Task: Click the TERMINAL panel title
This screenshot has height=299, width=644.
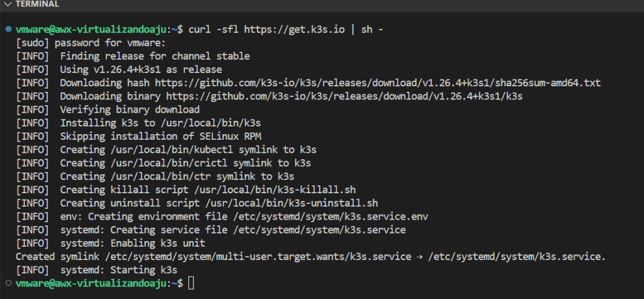Action: coord(37,4)
